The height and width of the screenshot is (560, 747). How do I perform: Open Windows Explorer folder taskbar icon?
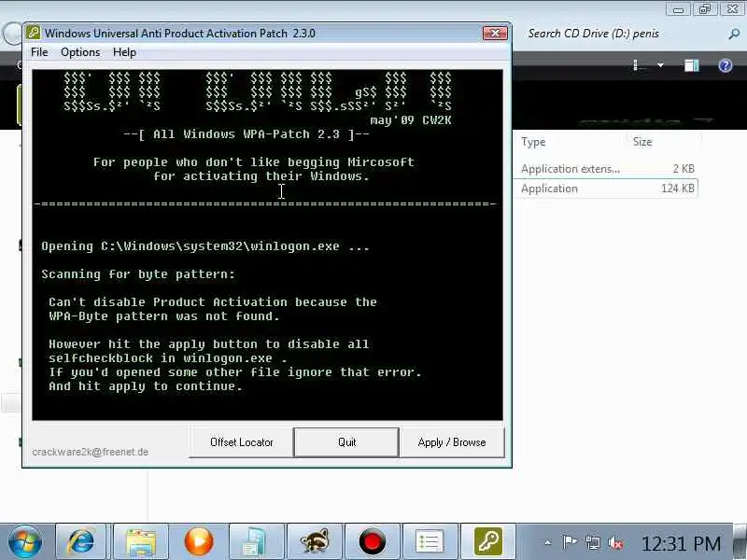click(141, 542)
